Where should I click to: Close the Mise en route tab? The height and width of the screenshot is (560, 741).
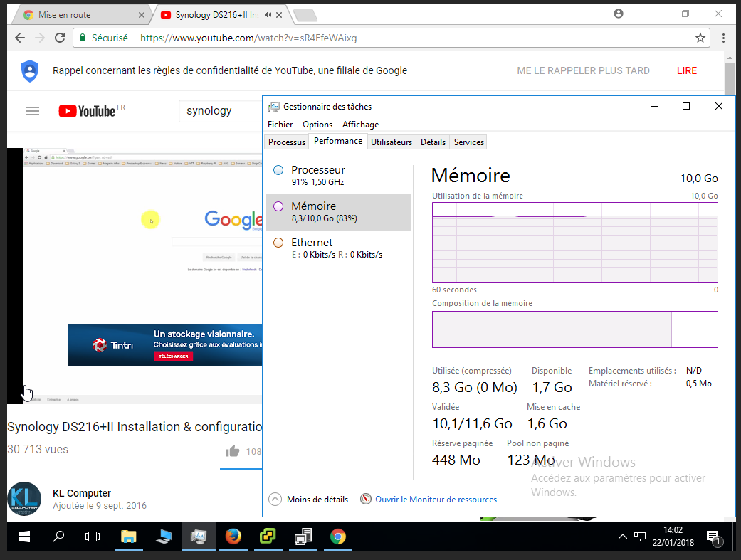click(142, 15)
